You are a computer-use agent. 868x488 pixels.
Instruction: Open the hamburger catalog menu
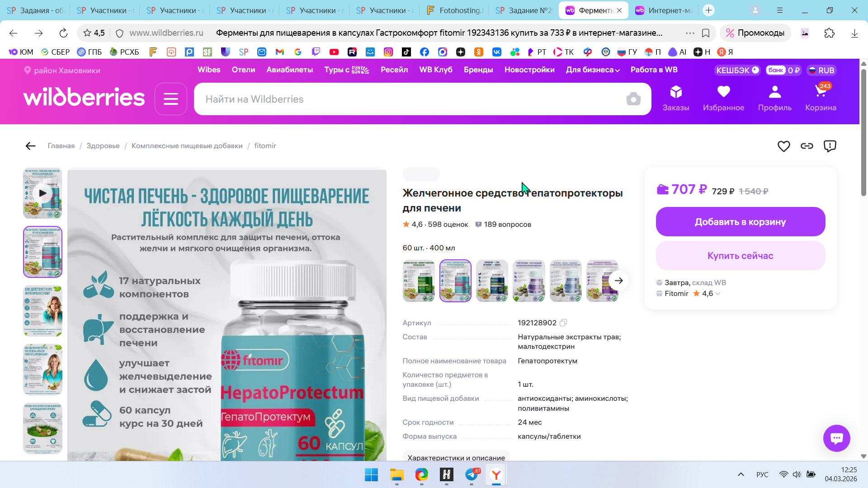pos(170,99)
